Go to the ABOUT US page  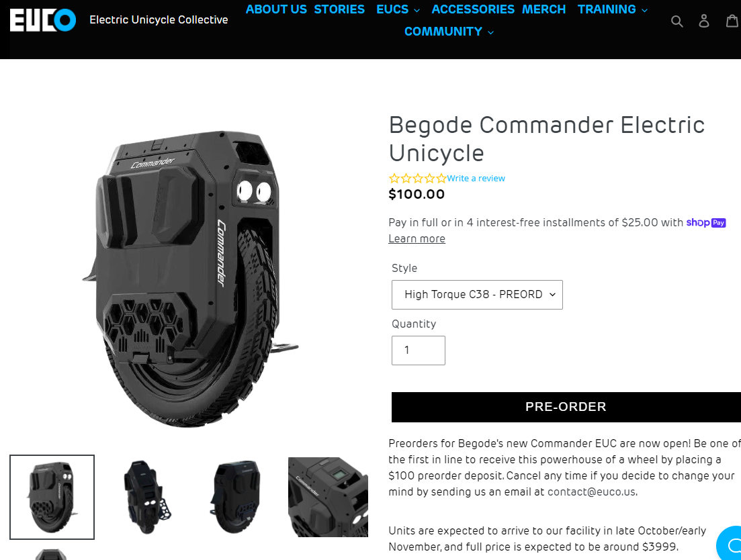click(276, 9)
